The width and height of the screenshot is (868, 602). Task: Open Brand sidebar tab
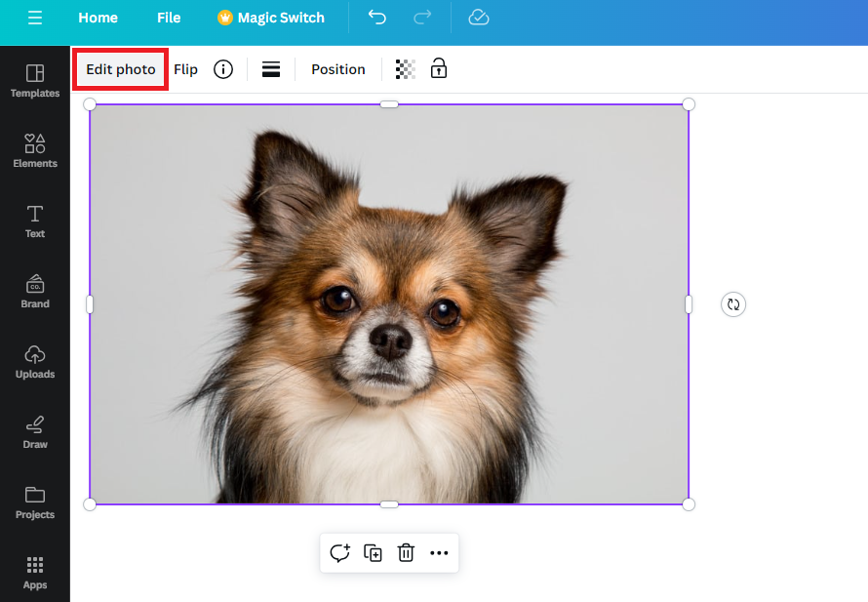[x=35, y=292]
